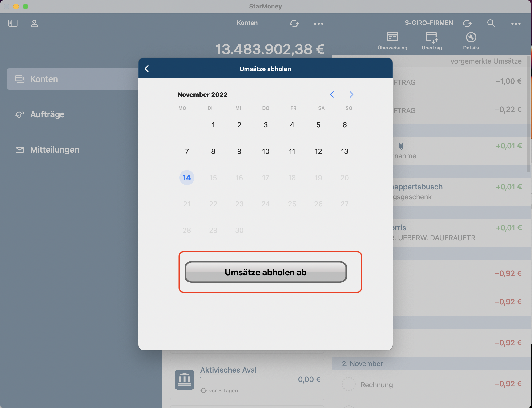Open search magnifier in account panel

[491, 23]
